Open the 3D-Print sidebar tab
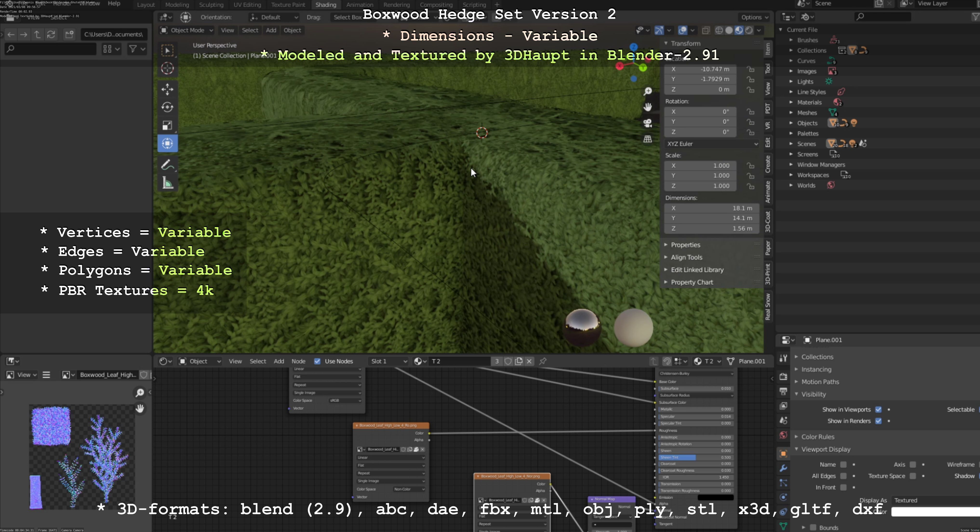This screenshot has height=532, width=980. (768, 274)
